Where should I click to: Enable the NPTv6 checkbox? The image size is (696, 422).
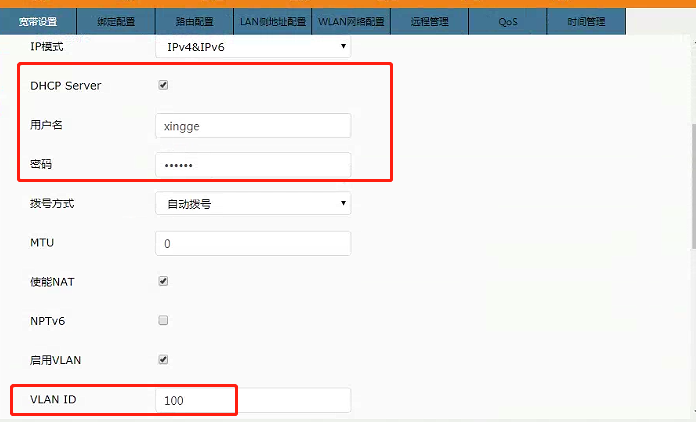[164, 321]
